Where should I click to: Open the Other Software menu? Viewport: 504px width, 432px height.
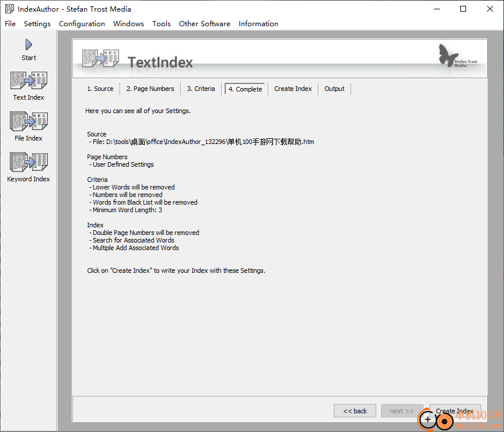coord(205,24)
